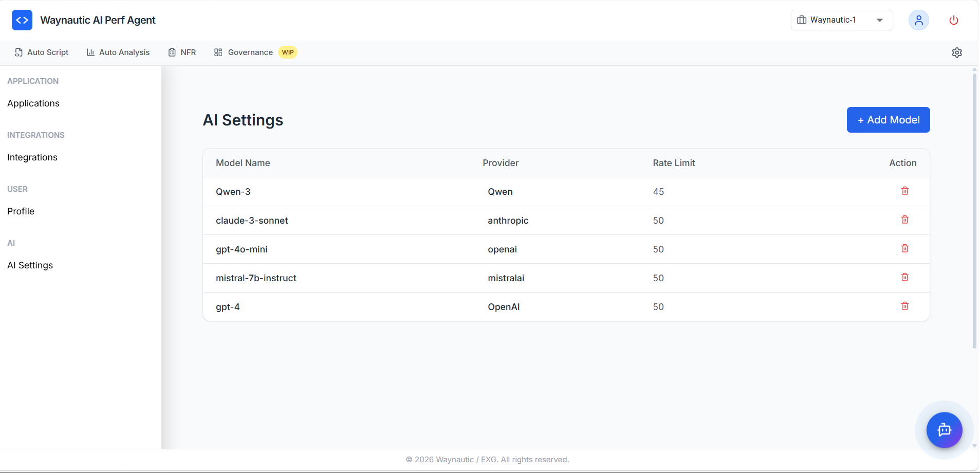Click the user profile icon
Screen dimensions: 980x473
pyautogui.click(x=918, y=20)
